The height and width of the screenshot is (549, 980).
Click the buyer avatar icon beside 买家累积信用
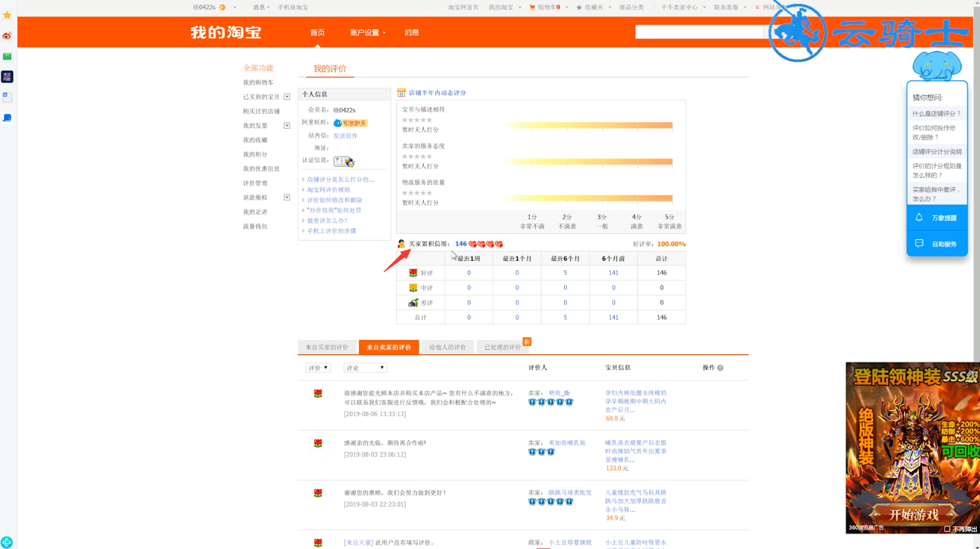click(401, 244)
